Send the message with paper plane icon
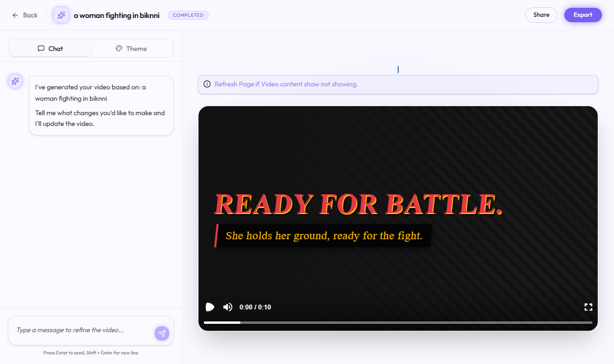614x364 pixels. pyautogui.click(x=161, y=333)
